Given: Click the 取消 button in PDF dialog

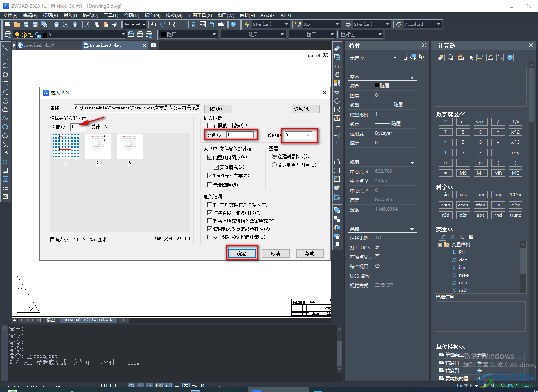Looking at the screenshot, I should [276, 253].
